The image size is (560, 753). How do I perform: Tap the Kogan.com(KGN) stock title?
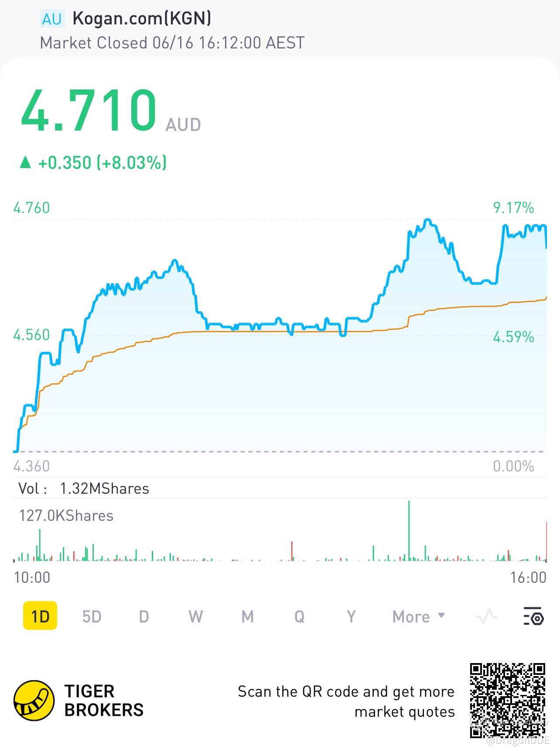[142, 18]
